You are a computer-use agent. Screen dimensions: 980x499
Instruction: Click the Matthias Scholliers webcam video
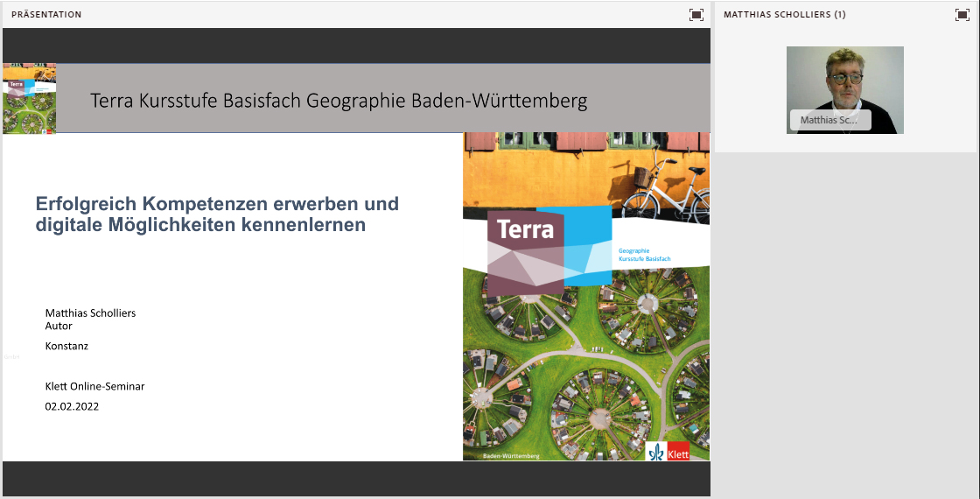click(845, 90)
